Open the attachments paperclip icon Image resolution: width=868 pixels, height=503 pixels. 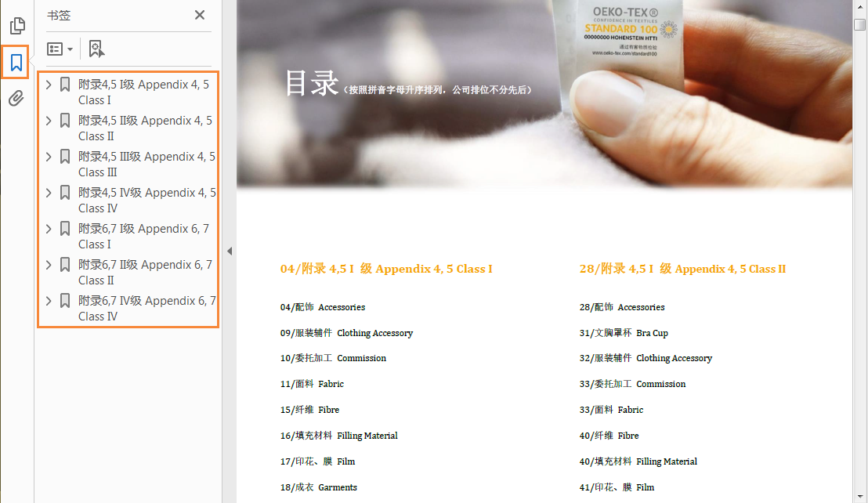[16, 99]
